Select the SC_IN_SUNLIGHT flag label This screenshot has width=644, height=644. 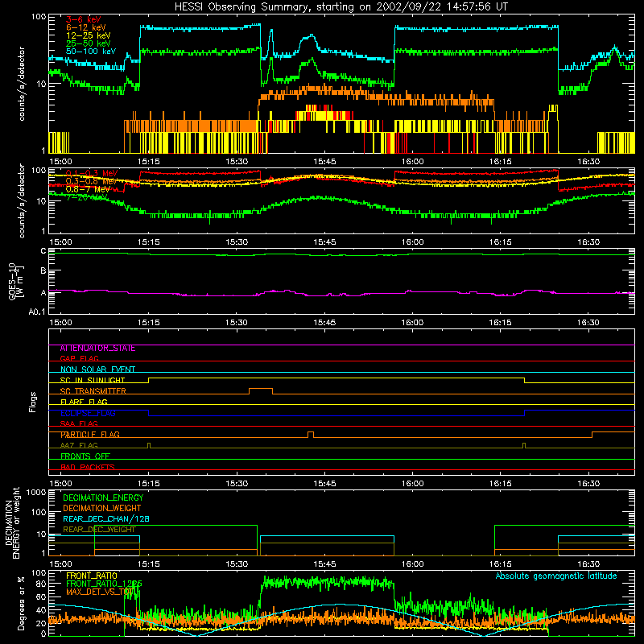tap(93, 380)
